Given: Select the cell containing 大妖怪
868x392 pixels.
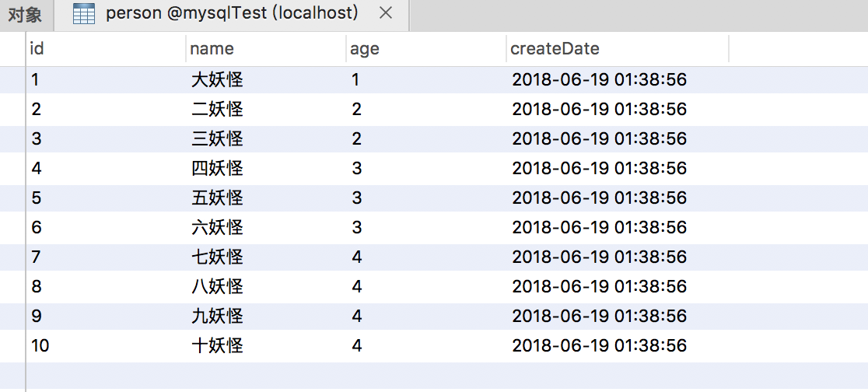Looking at the screenshot, I should click(217, 80).
